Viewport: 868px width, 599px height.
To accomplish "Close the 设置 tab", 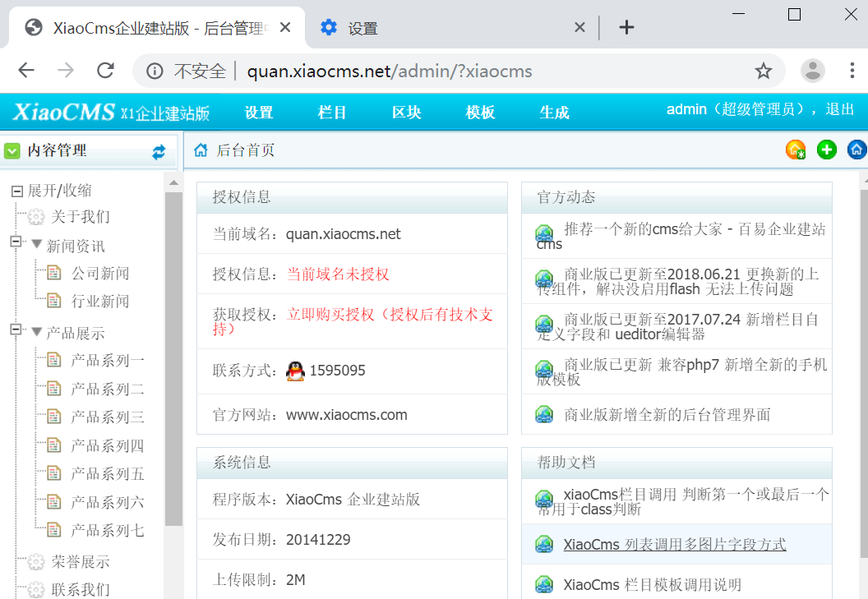I will click(579, 27).
